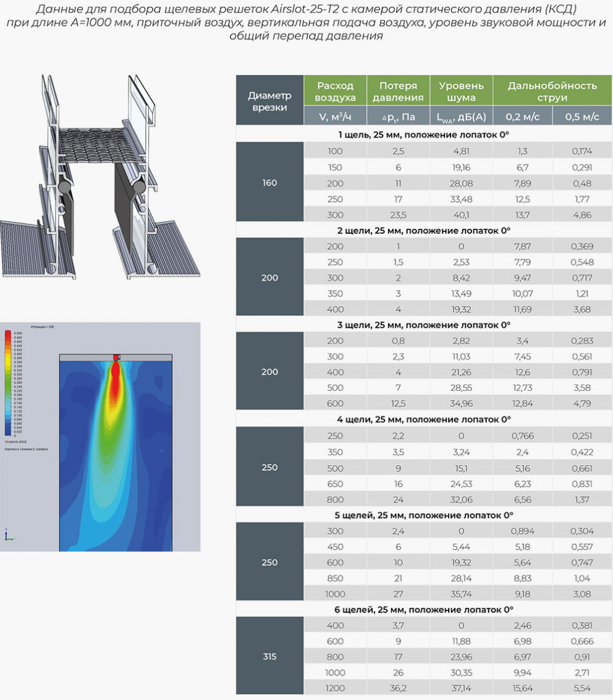Click the throw value '0,766'
The height and width of the screenshot is (700, 613).
click(522, 435)
